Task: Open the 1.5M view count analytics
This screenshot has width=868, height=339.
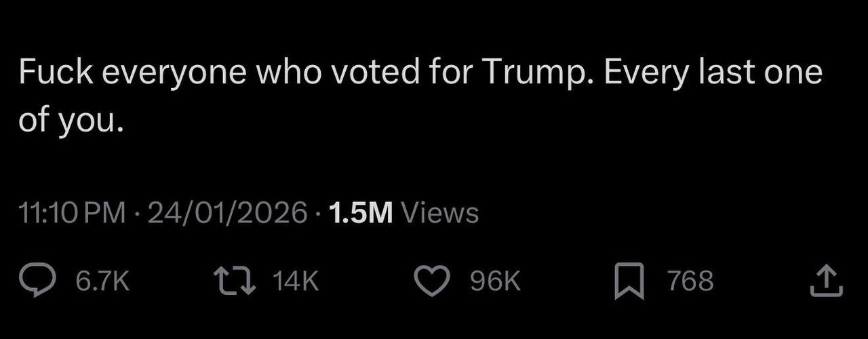Action: click(403, 214)
